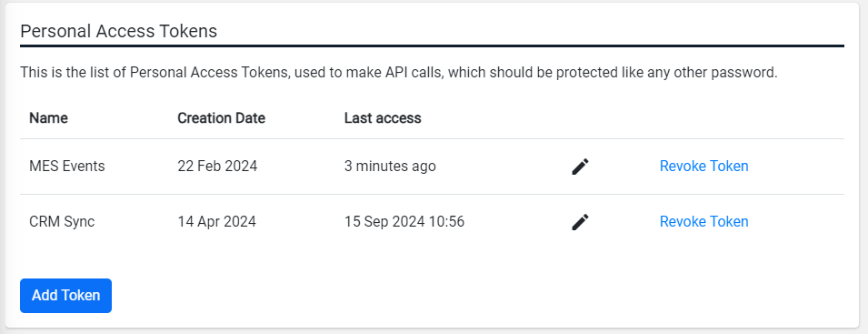Add a new personal access token
Viewport: 868px width, 334px height.
pos(65,296)
